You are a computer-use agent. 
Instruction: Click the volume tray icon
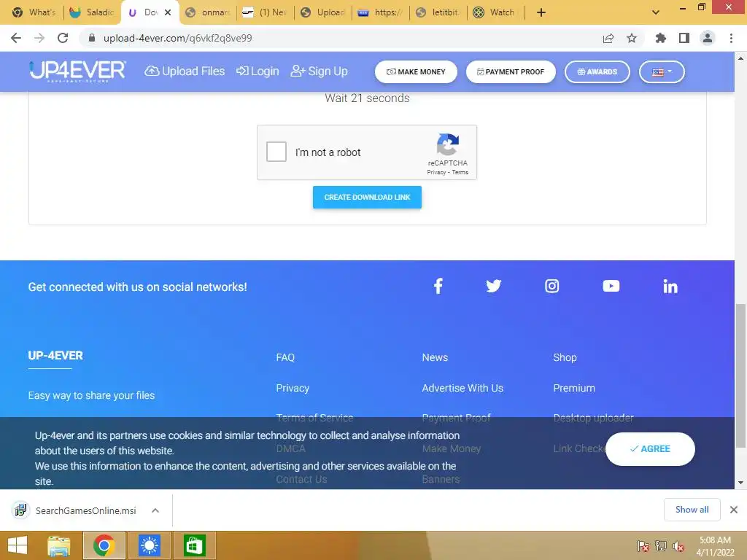click(678, 546)
